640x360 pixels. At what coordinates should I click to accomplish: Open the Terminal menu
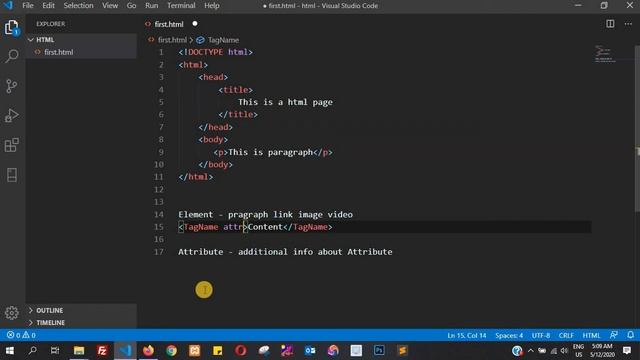[181, 6]
